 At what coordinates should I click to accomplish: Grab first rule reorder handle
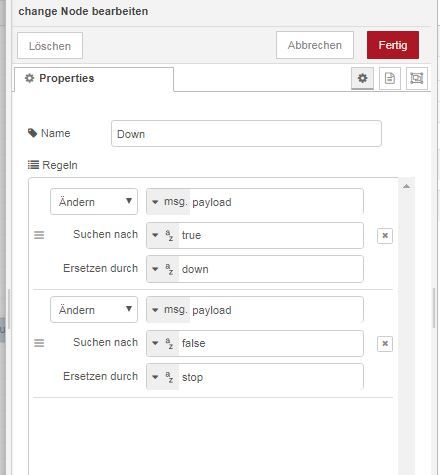coord(39,235)
